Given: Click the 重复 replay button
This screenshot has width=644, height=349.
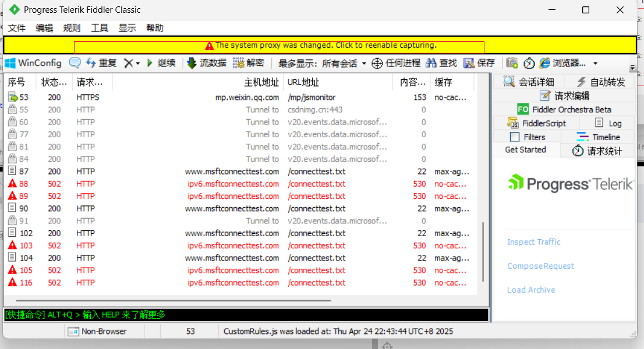Looking at the screenshot, I should point(101,63).
